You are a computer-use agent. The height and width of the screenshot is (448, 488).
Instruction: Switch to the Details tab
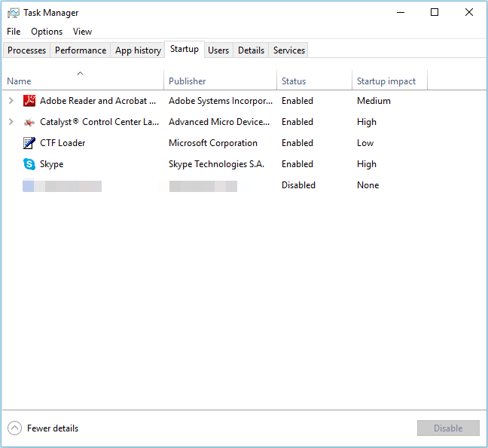(251, 50)
